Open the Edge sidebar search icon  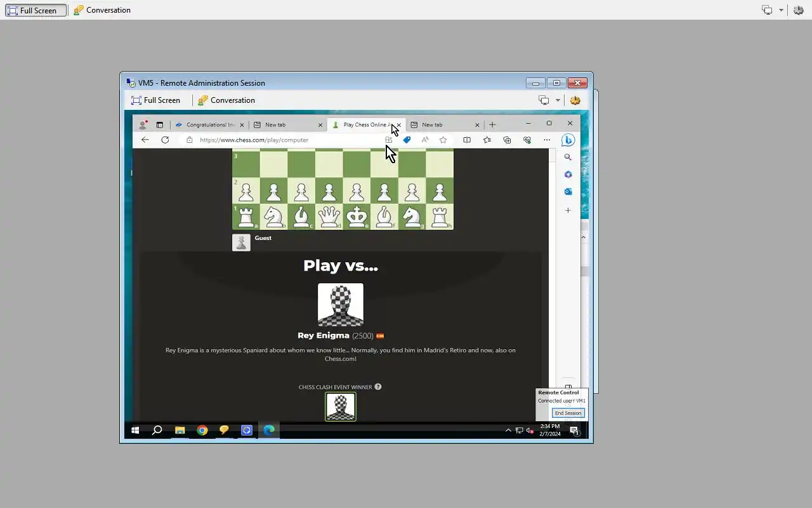tap(568, 157)
